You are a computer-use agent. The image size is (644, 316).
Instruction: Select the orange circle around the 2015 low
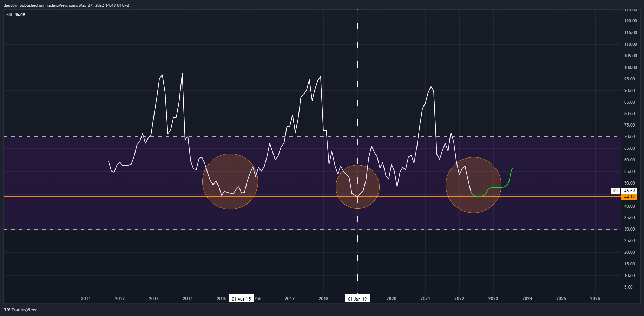(x=230, y=182)
